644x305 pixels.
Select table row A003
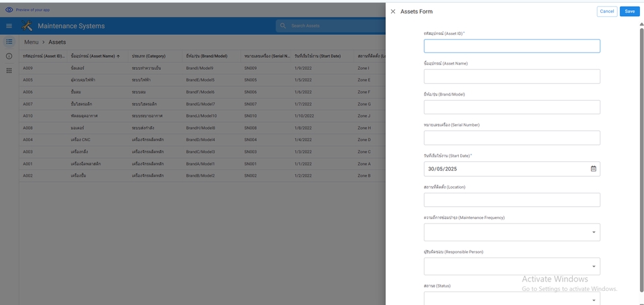(203, 152)
